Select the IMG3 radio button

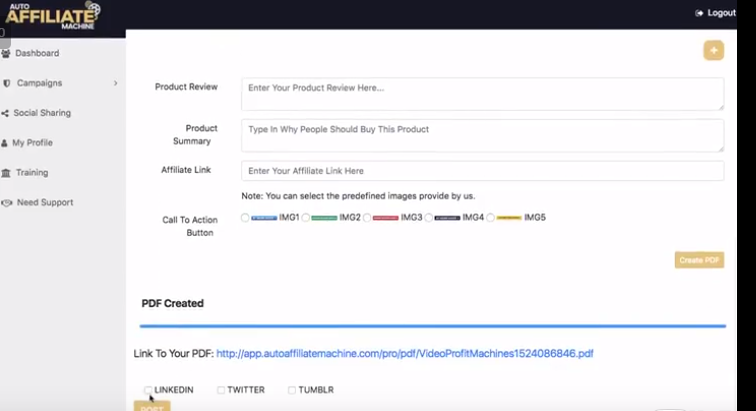coord(367,218)
